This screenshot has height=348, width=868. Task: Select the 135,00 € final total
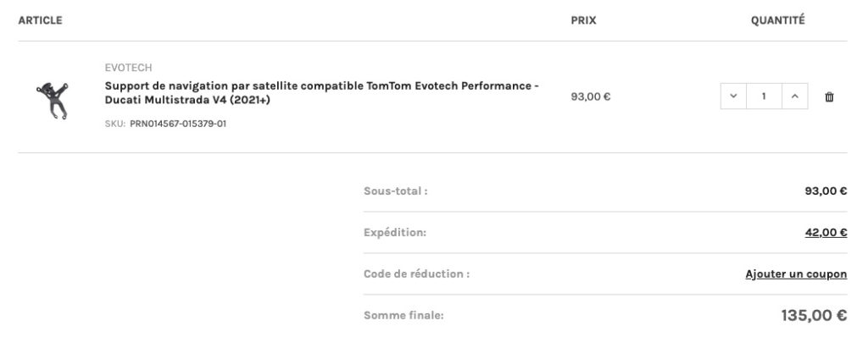coord(814,315)
